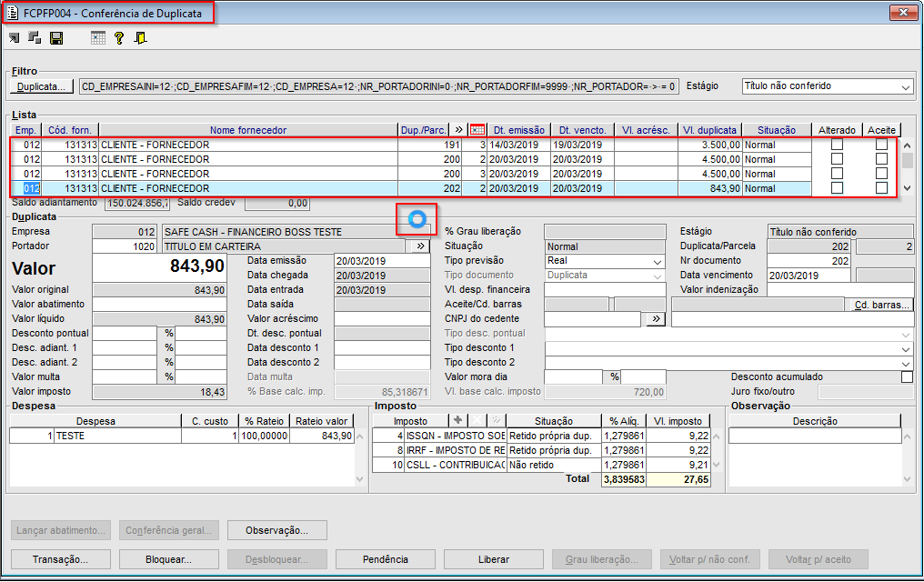This screenshot has height=582, width=924.
Task: Click the » column header in list
Action: pyautogui.click(x=459, y=130)
